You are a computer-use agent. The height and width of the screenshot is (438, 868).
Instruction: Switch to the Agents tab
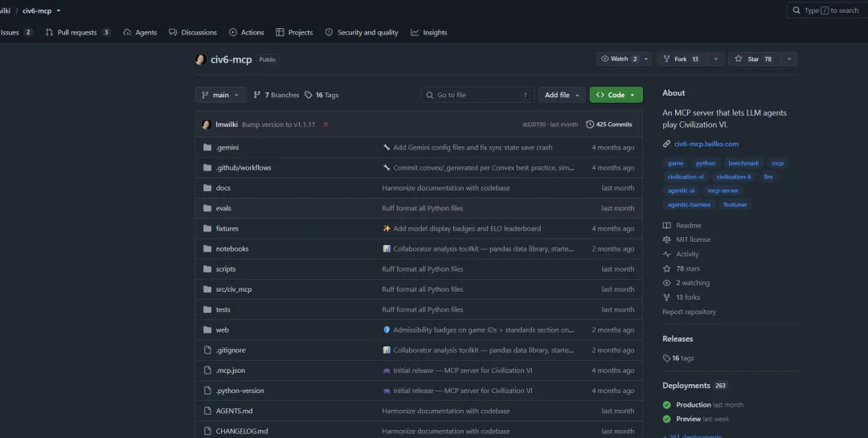click(x=140, y=33)
